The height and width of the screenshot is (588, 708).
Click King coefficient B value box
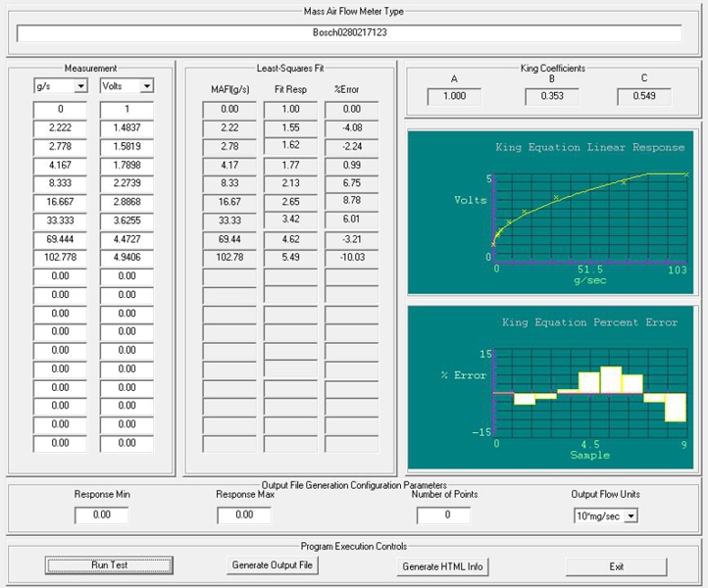click(x=549, y=96)
